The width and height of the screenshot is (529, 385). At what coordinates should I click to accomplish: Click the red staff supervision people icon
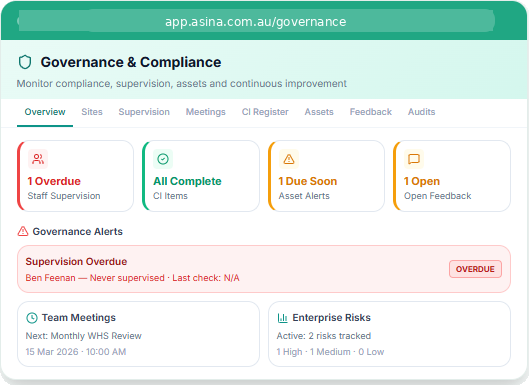(38, 159)
